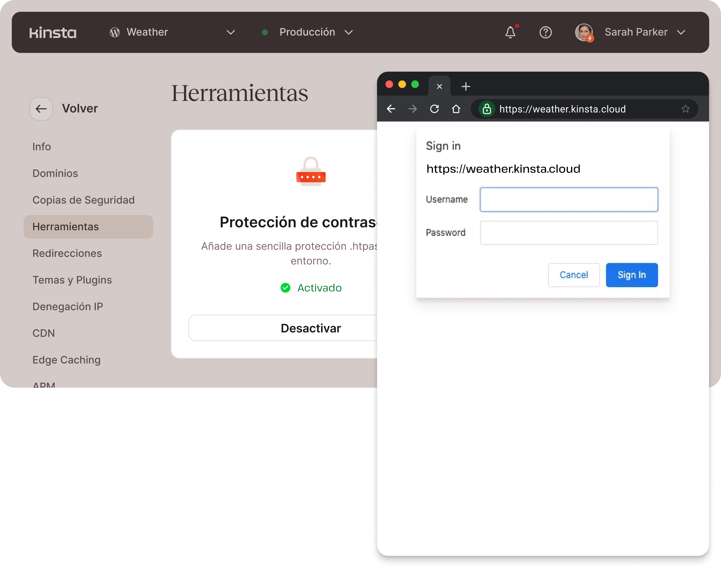Open the Producción environment dropdown

[x=349, y=33]
